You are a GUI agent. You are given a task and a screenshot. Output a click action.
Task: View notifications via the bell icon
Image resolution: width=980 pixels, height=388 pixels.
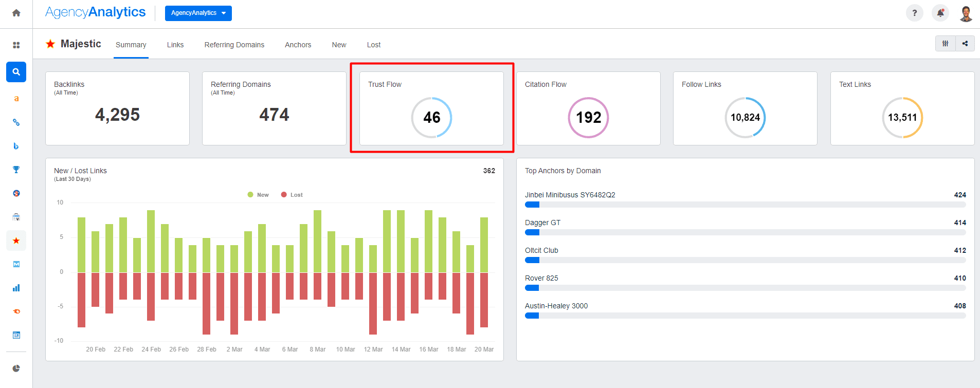coord(940,13)
